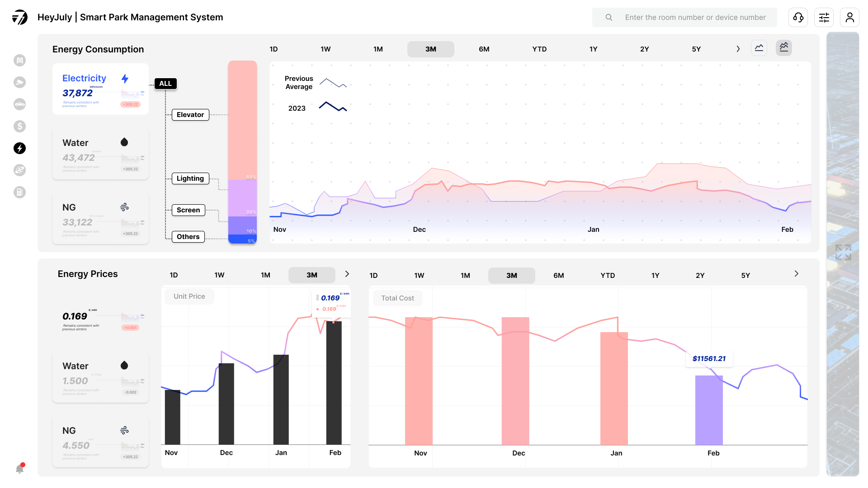Click the Lighting purple bar segment
The image size is (868, 488).
click(x=242, y=197)
